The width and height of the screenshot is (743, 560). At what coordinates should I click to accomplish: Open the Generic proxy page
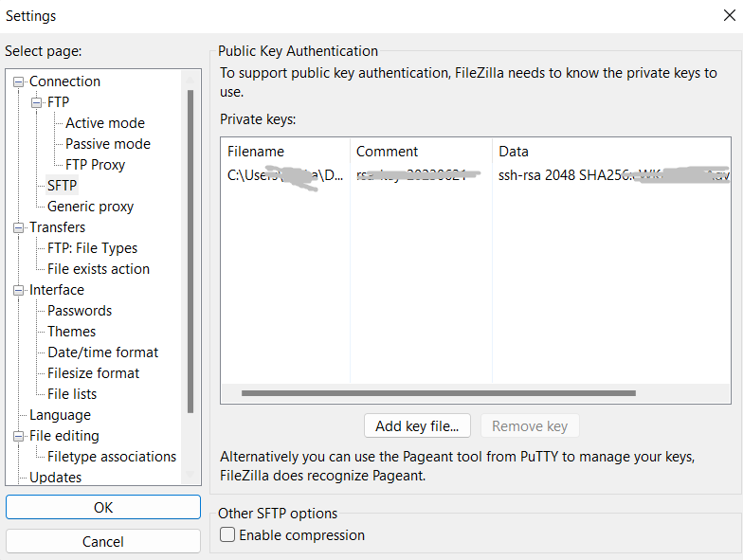tap(90, 207)
